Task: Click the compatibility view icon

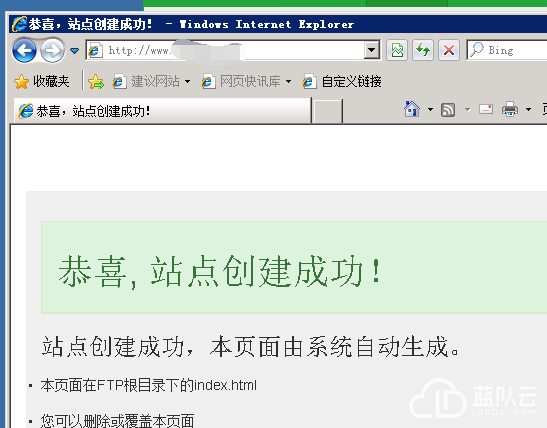Action: tap(397, 51)
